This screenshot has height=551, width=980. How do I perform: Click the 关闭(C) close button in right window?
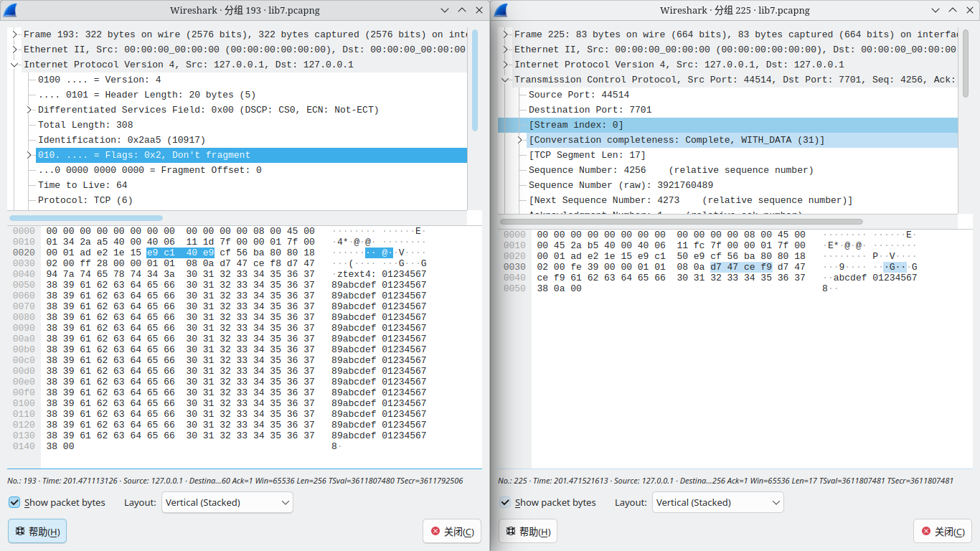pos(942,532)
